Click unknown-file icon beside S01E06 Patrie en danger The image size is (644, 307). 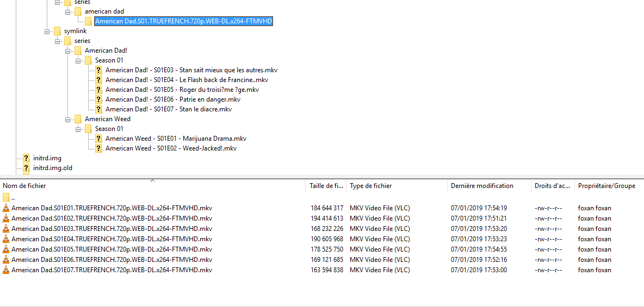coord(98,100)
